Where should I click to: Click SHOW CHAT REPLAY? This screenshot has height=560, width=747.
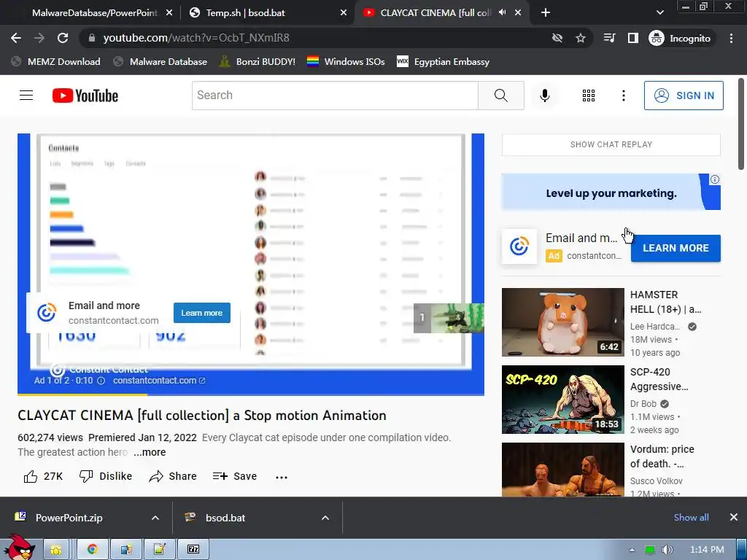click(x=611, y=145)
